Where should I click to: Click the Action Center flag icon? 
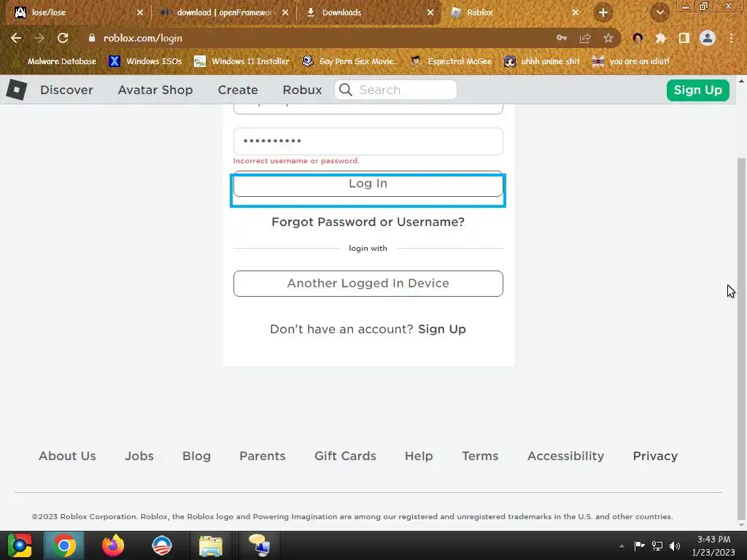coord(639,545)
